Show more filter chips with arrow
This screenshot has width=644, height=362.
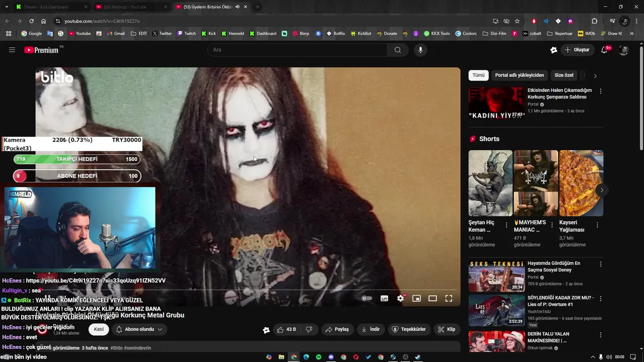coord(595,76)
